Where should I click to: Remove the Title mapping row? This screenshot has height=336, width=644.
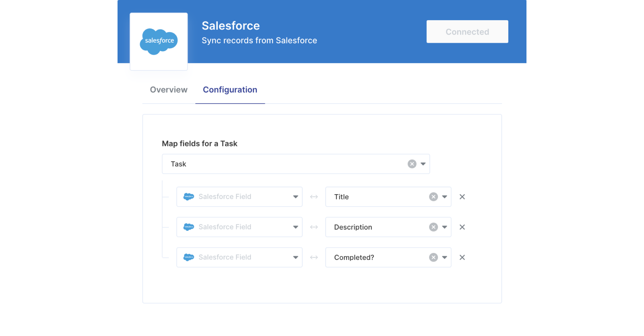click(462, 197)
